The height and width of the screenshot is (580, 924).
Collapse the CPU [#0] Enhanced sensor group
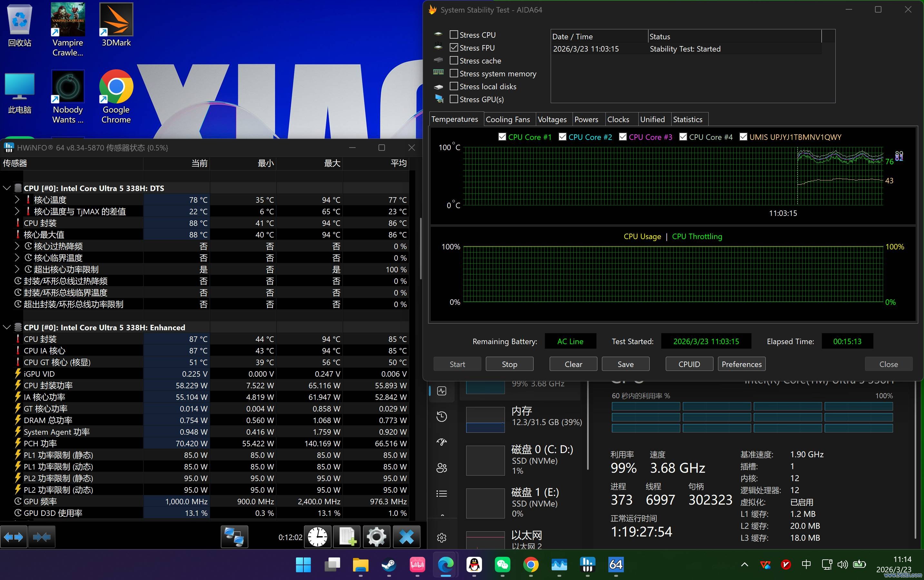coord(6,327)
